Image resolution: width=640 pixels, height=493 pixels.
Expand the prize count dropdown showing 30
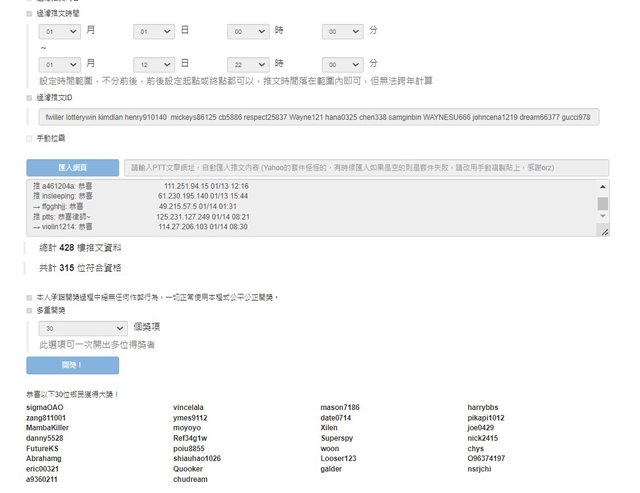pyautogui.click(x=83, y=328)
